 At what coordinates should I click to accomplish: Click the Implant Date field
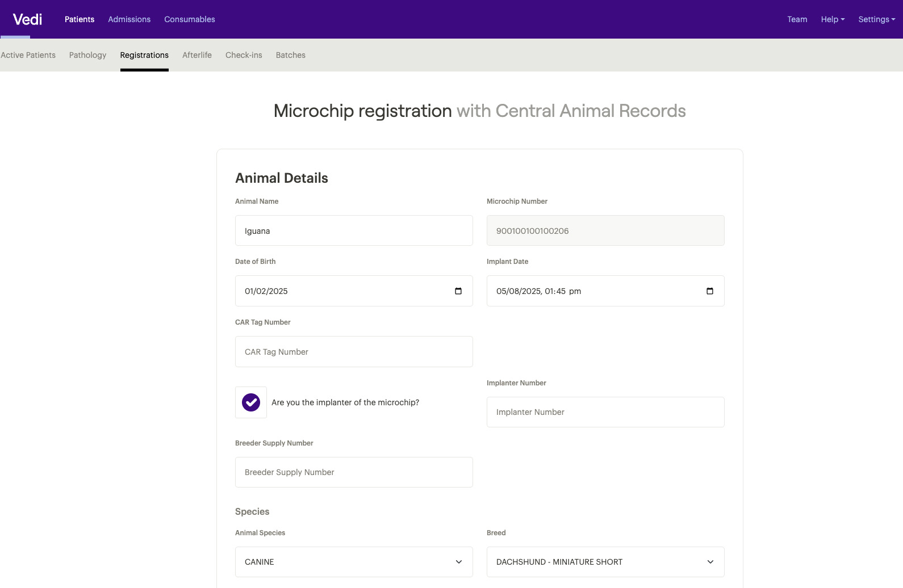[605, 291]
